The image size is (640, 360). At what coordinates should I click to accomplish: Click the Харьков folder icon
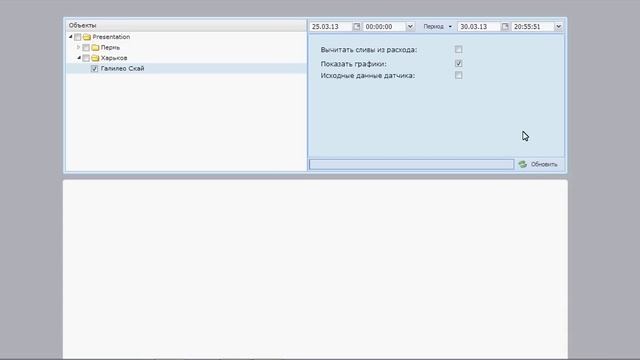95,58
